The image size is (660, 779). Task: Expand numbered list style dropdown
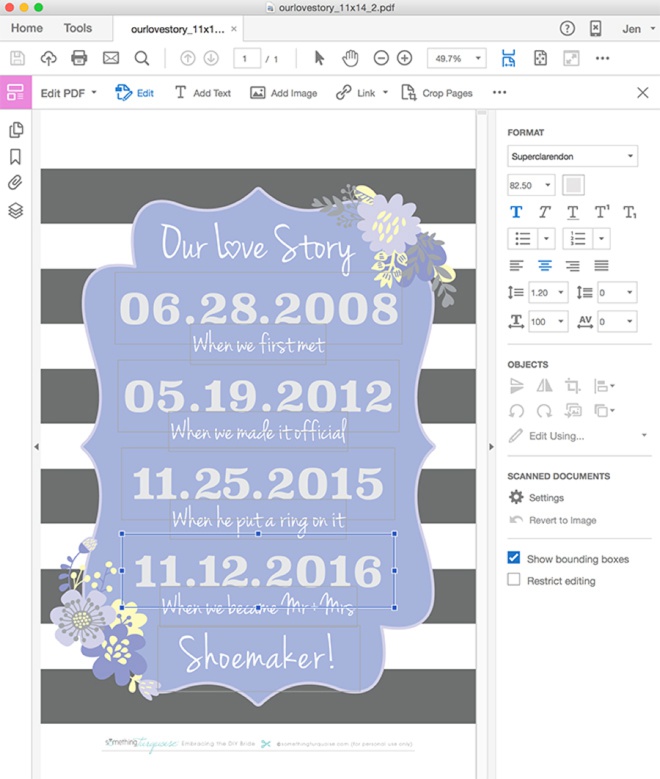tap(601, 239)
